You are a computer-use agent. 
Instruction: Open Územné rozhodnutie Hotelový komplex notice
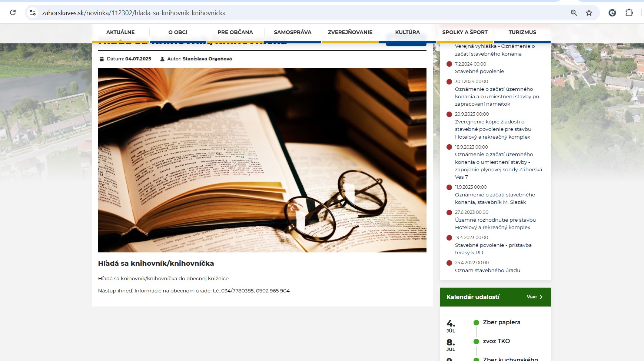point(495,223)
